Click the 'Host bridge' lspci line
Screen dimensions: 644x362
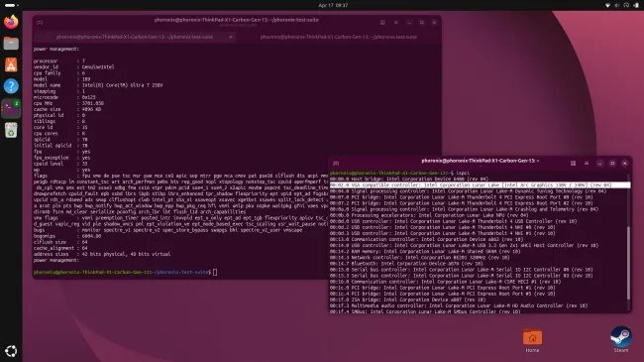click(408, 179)
